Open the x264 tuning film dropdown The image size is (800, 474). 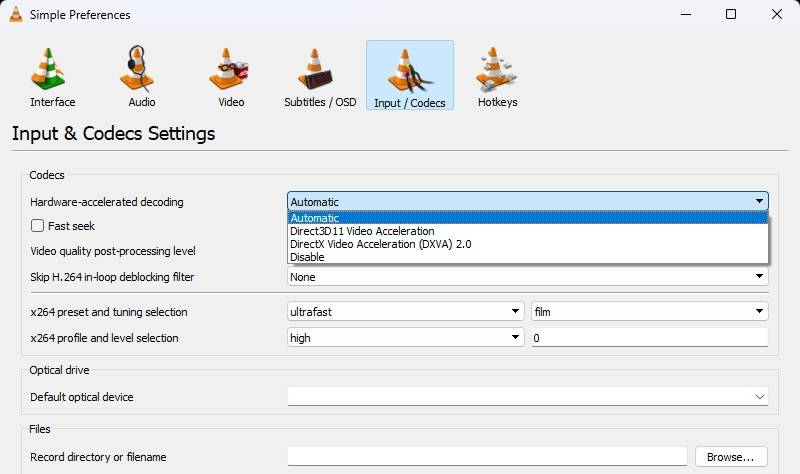(x=649, y=311)
